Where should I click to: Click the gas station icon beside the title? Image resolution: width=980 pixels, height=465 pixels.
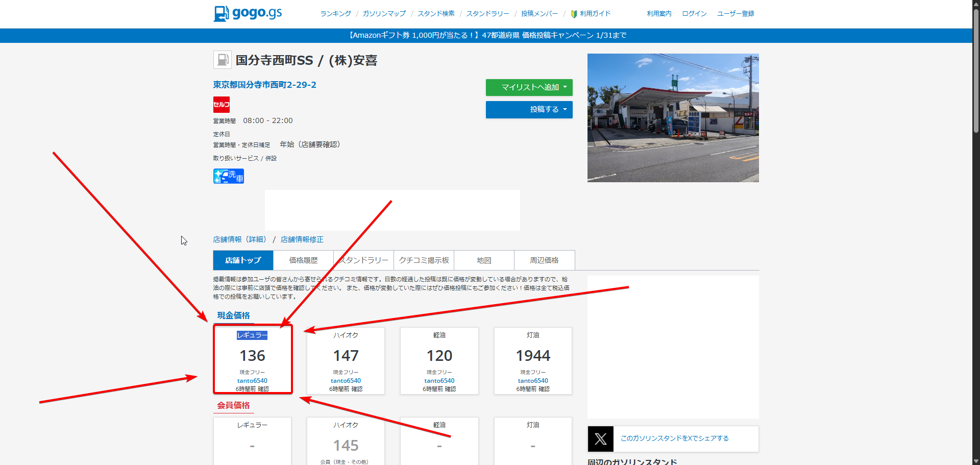[223, 60]
